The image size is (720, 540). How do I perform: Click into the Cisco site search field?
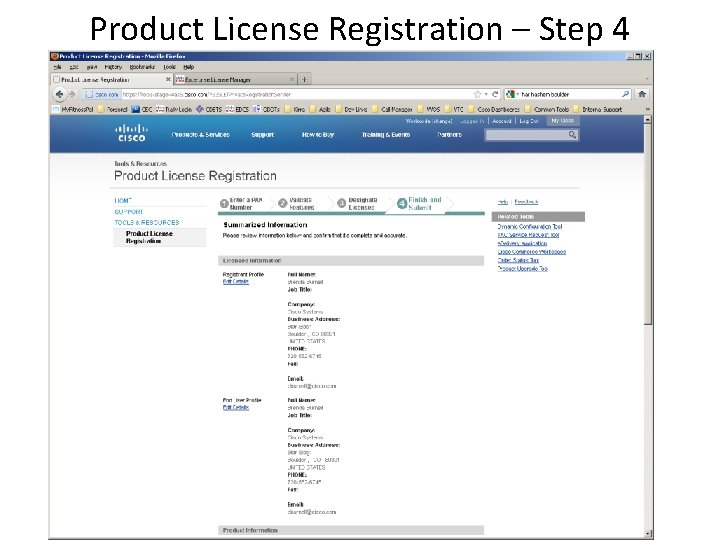527,135
